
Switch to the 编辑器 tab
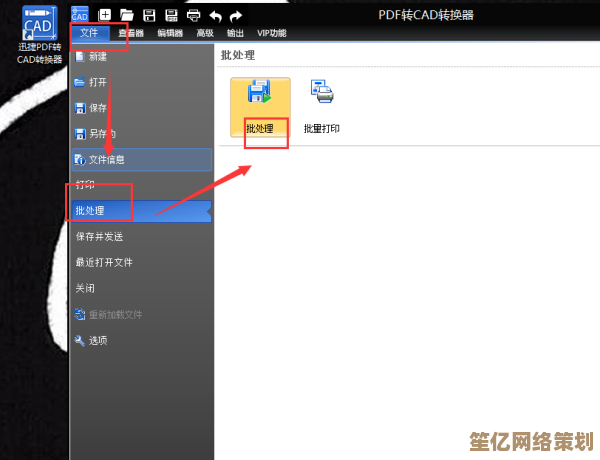(x=168, y=34)
